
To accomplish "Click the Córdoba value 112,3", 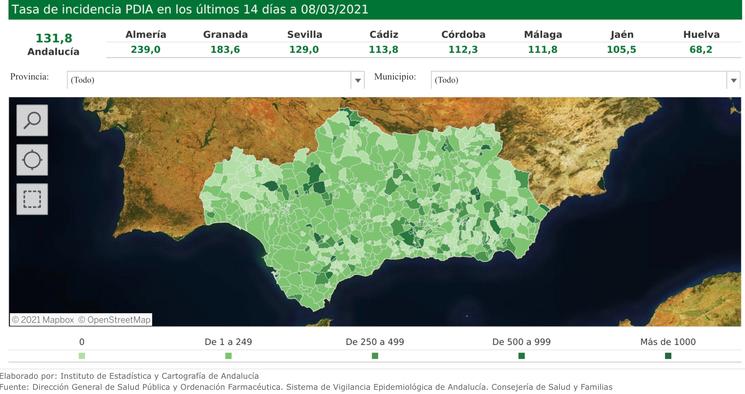I will coord(463,50).
